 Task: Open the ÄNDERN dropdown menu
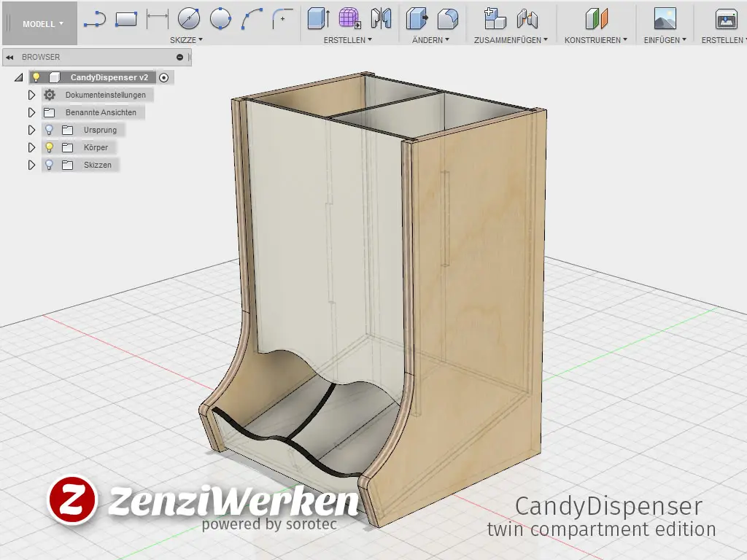(430, 40)
